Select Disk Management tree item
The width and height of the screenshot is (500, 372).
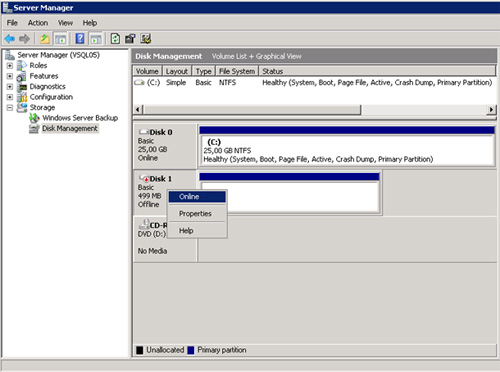point(70,128)
